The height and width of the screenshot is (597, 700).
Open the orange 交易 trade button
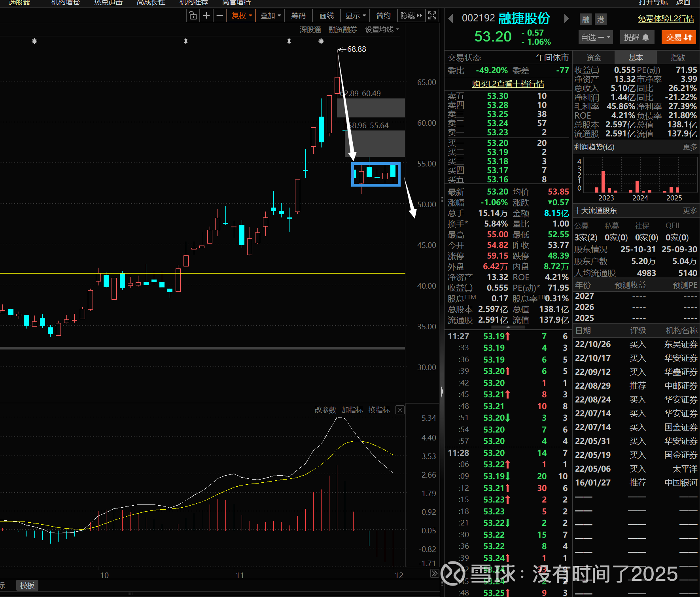[679, 37]
